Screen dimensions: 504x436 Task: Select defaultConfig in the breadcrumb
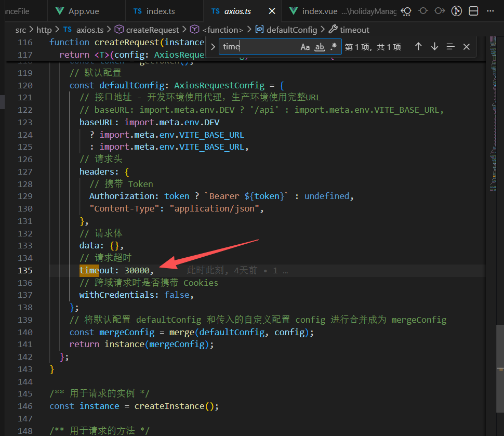coord(291,30)
